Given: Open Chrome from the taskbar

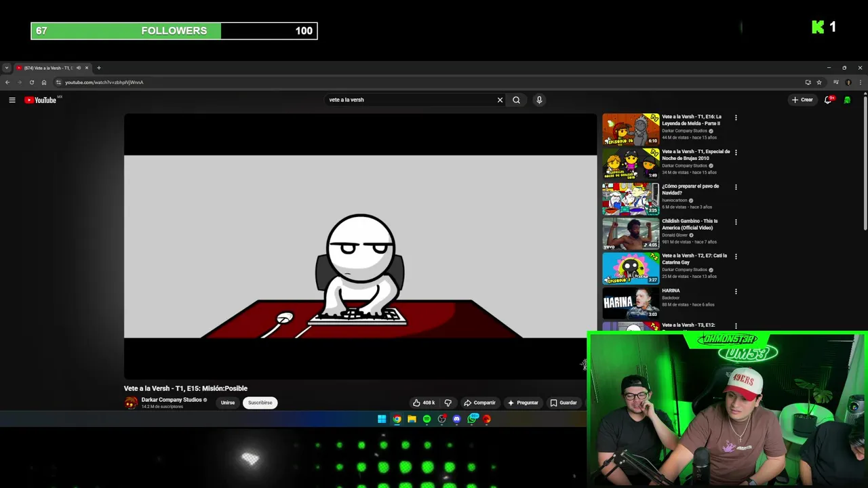Looking at the screenshot, I should coord(397,419).
